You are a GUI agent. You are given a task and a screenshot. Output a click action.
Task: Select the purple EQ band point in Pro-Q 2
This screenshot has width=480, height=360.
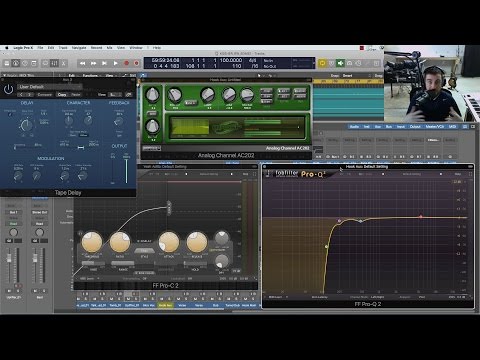pyautogui.click(x=339, y=221)
